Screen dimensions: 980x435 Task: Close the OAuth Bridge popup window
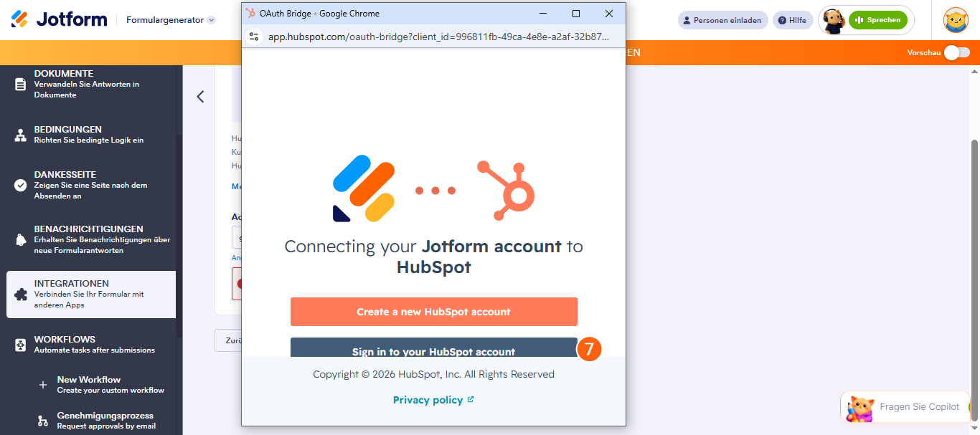(609, 14)
